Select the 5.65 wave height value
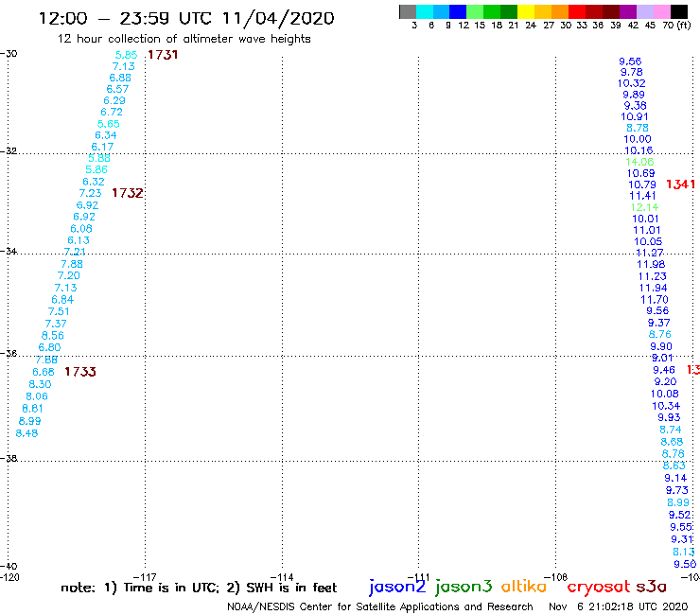700x615 pixels. click(109, 124)
